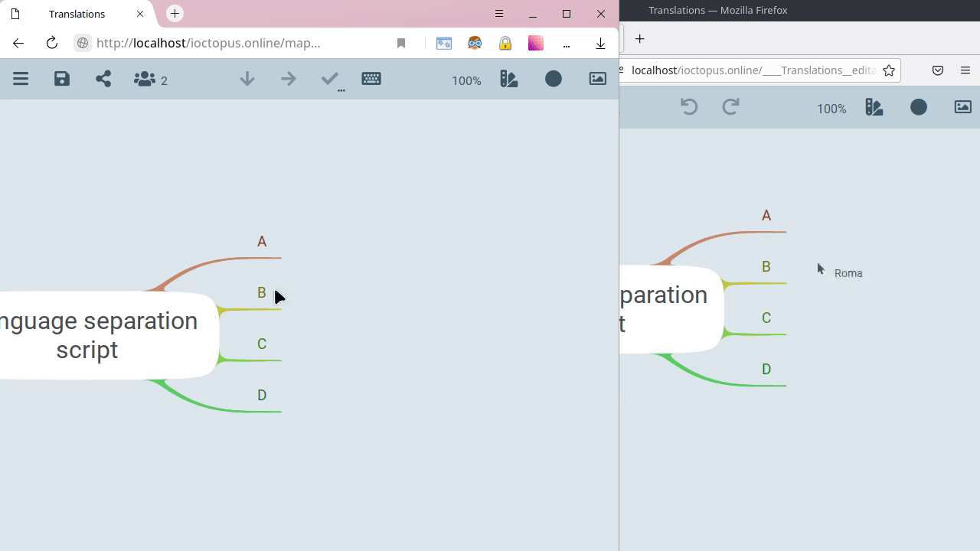
Task: Click the insert image icon in left window
Action: pyautogui.click(x=598, y=79)
